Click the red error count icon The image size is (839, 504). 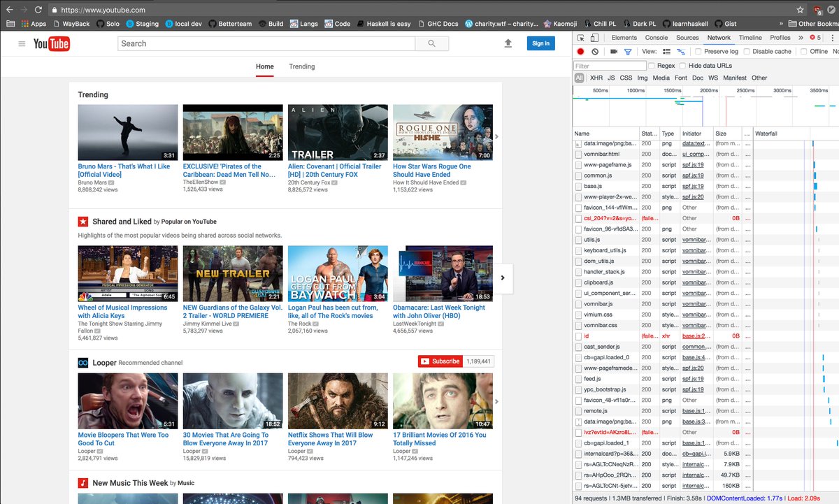(x=812, y=38)
